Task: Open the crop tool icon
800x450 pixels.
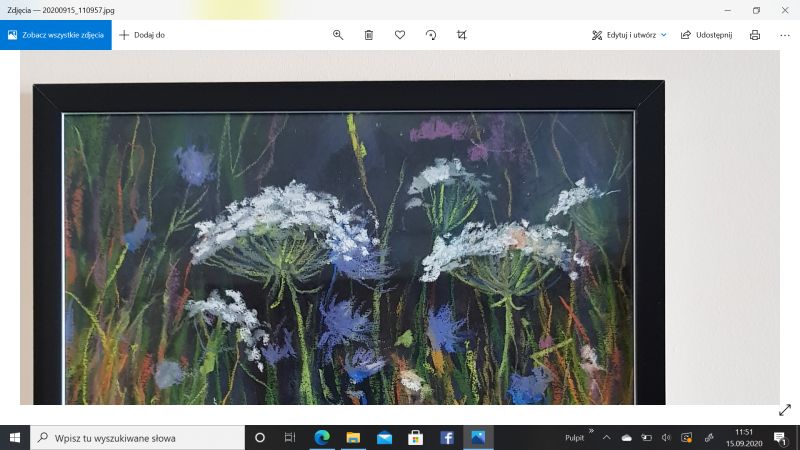Action: click(x=462, y=35)
